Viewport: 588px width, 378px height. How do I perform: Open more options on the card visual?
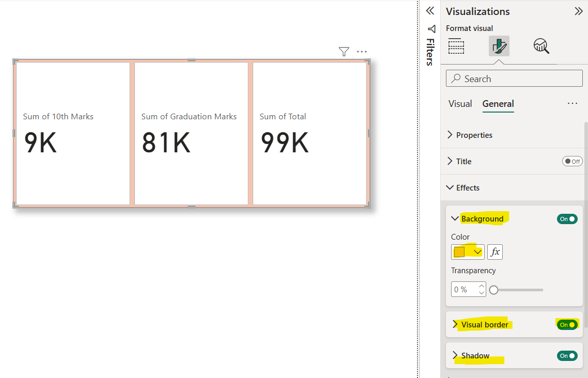pyautogui.click(x=362, y=52)
